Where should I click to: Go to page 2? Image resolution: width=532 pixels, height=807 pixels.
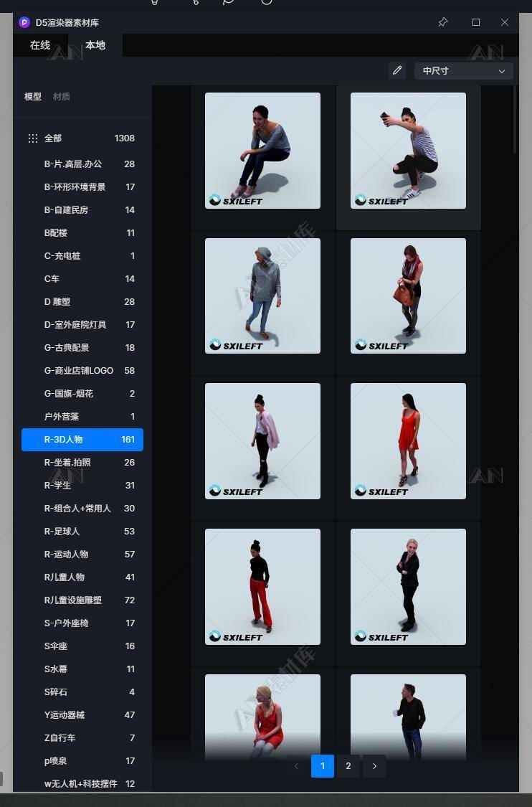point(348,766)
